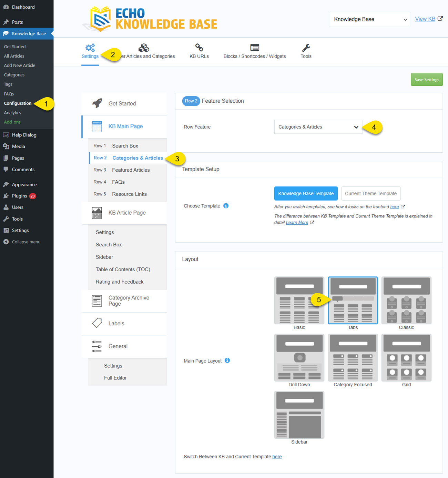This screenshot has width=448, height=478.
Task: Click the Current Theme Template toggle button
Action: (x=371, y=193)
